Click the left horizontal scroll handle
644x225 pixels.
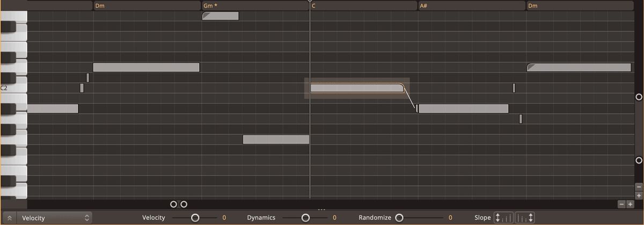[173, 204]
